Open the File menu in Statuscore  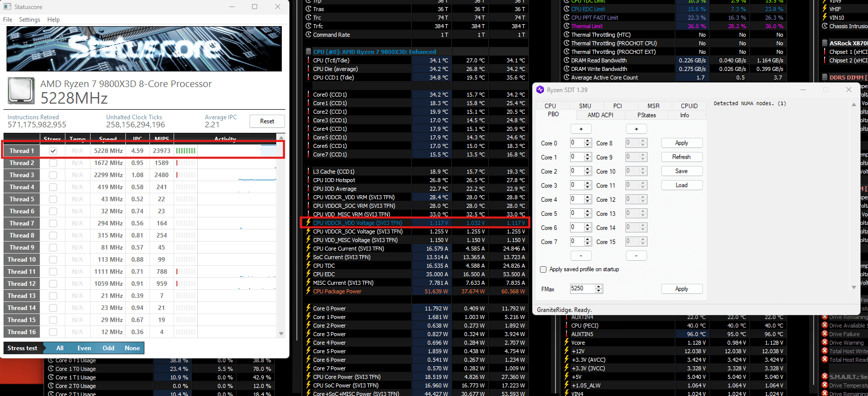(x=8, y=20)
